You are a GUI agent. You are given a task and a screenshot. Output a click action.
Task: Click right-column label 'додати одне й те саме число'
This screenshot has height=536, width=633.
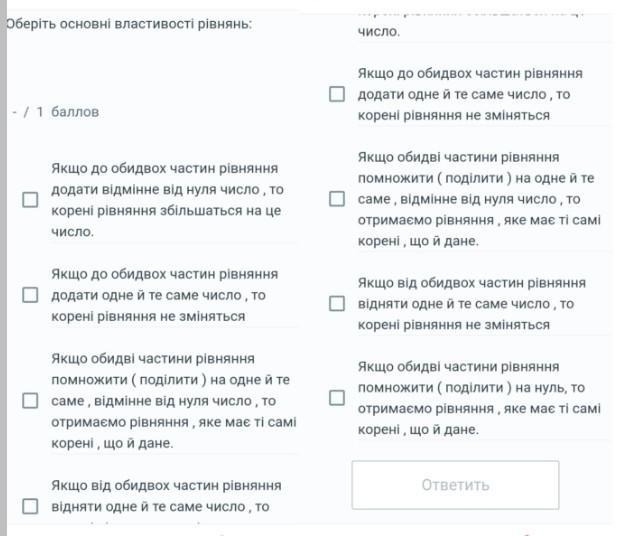pos(464,94)
